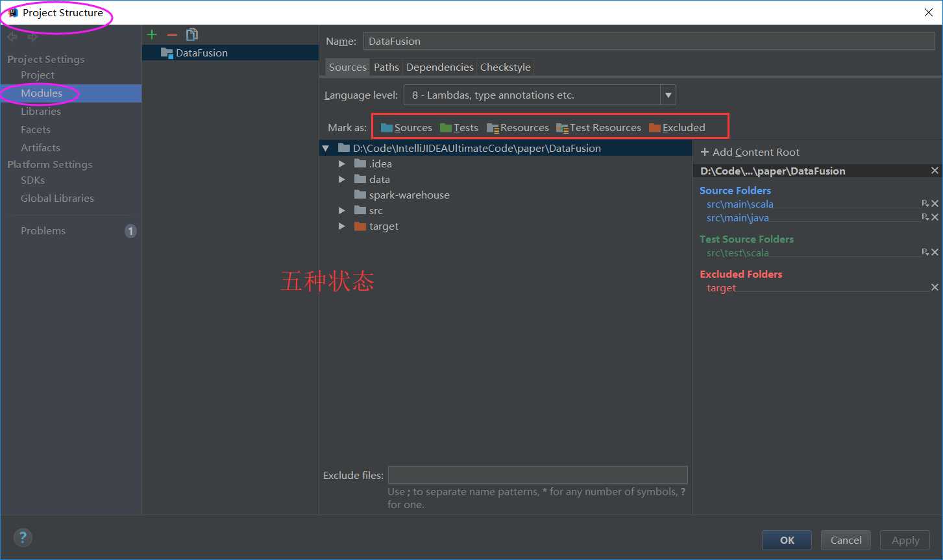
Task: Open Global Libraries settings
Action: pos(57,198)
